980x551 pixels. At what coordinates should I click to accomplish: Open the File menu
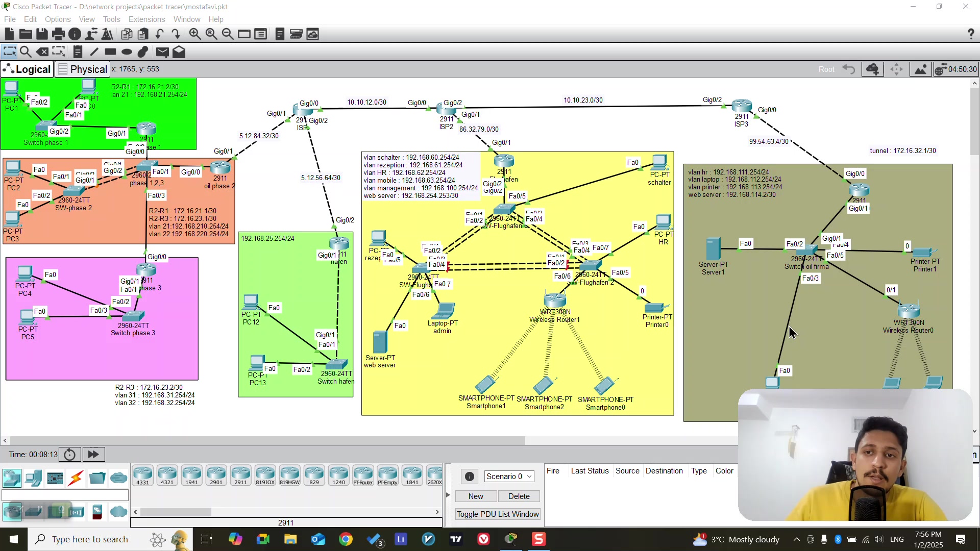(x=10, y=19)
